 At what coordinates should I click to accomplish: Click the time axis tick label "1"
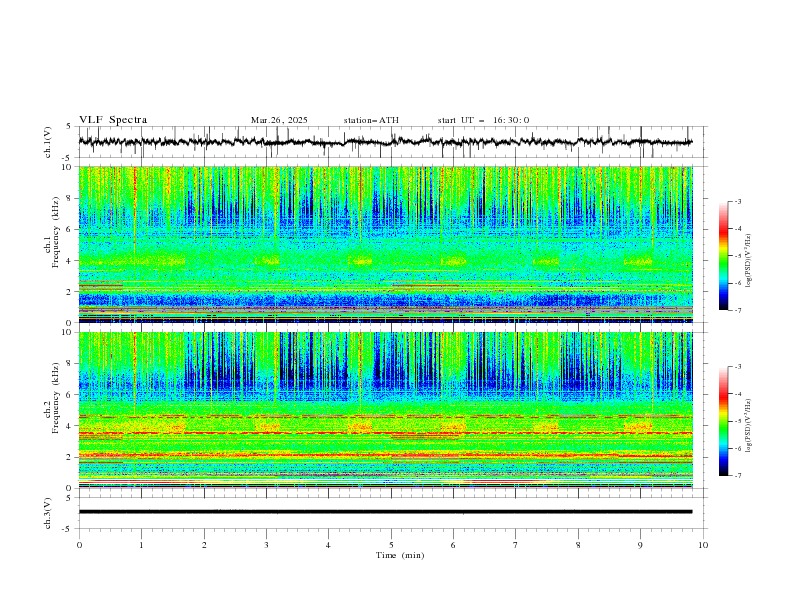(x=141, y=545)
